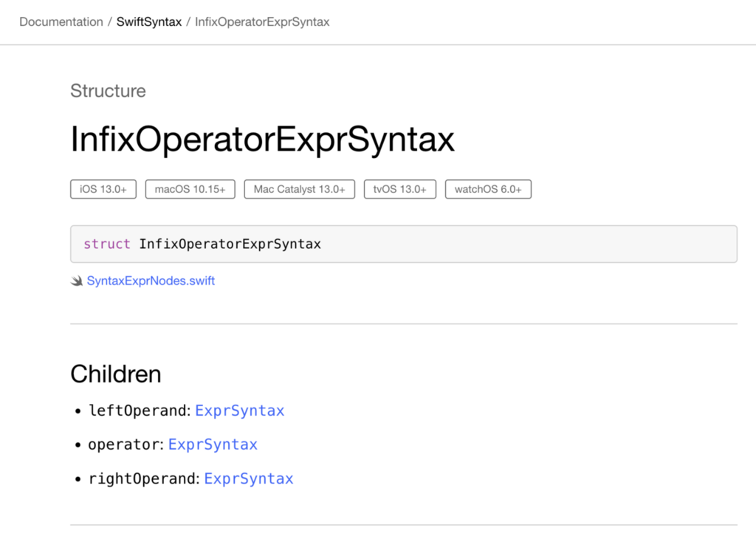Click the struct keyword in the declaration
This screenshot has height=539, width=756.
[x=107, y=244]
